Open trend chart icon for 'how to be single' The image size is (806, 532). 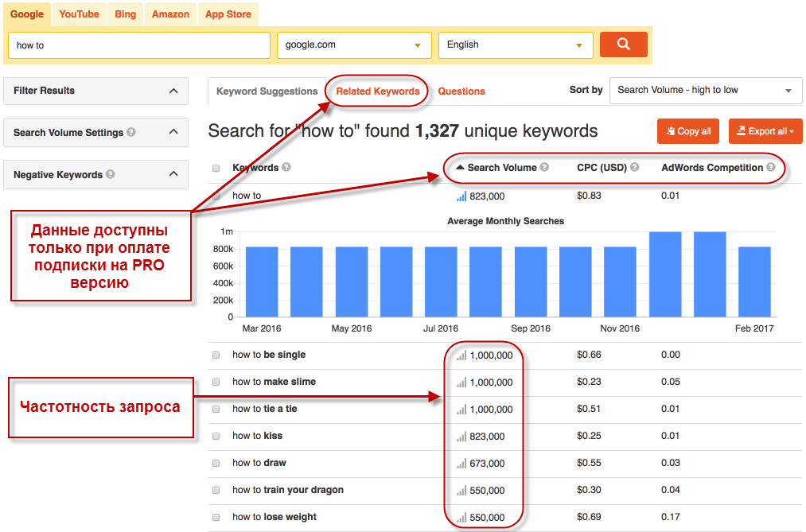[461, 355]
